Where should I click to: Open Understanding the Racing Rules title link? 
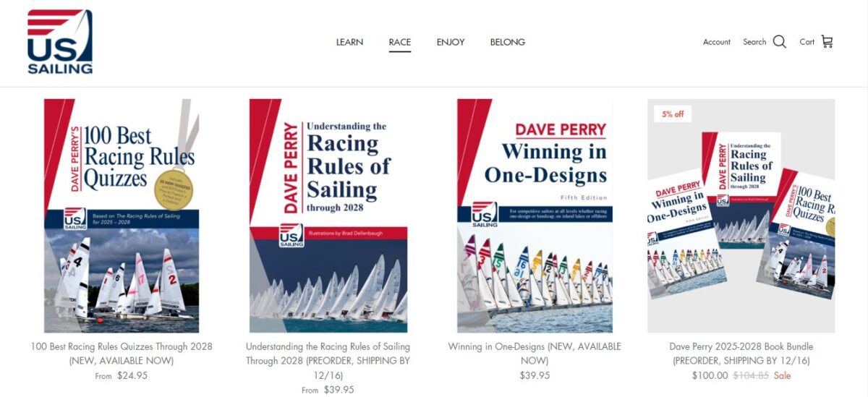(328, 361)
